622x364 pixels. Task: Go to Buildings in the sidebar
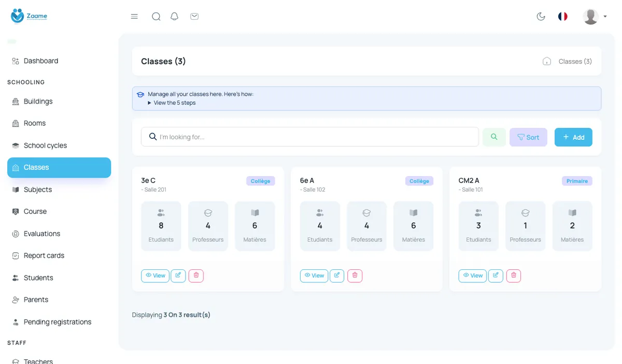tap(59, 101)
